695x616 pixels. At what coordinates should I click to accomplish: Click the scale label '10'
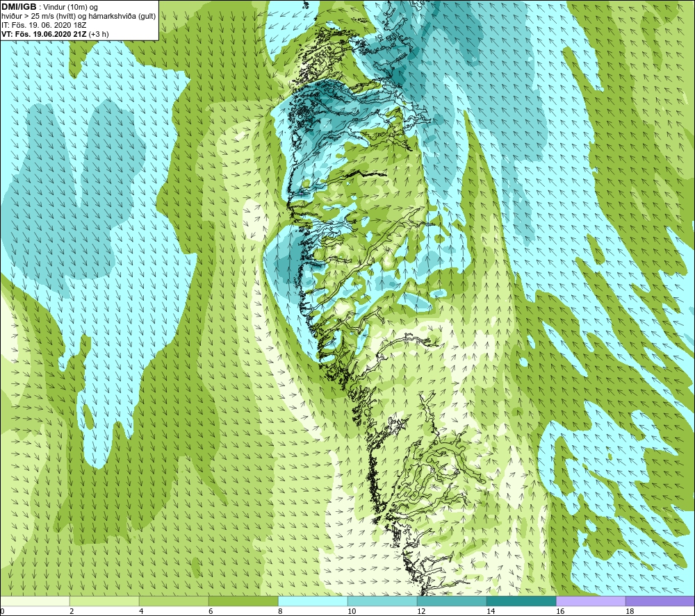point(352,612)
